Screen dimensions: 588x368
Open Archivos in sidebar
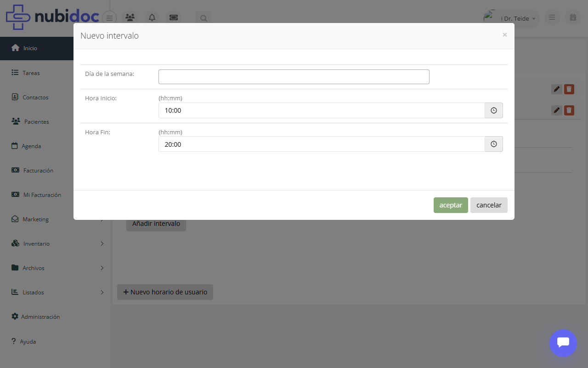pos(55,268)
